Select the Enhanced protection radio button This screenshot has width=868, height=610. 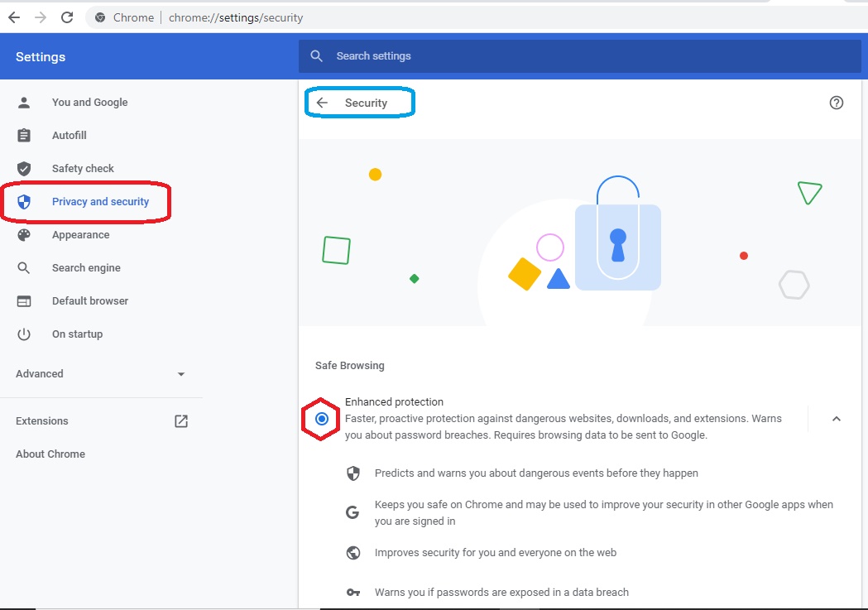point(322,419)
